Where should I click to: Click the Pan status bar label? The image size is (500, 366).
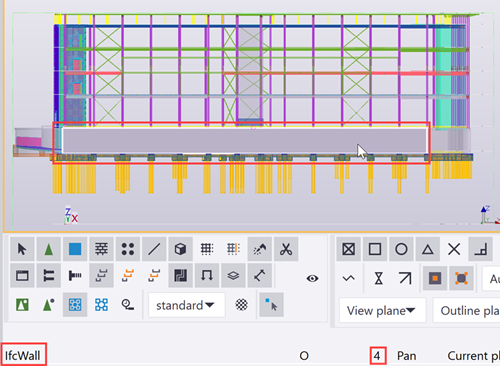pyautogui.click(x=406, y=356)
